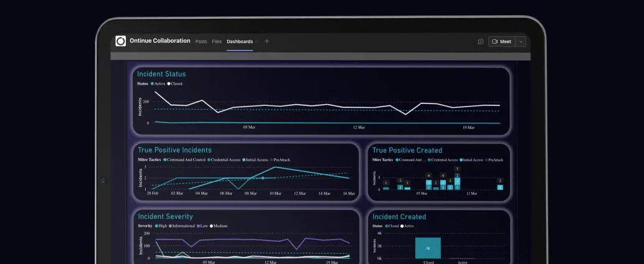
Task: Click the Ontinue logo icon
Action: point(120,41)
